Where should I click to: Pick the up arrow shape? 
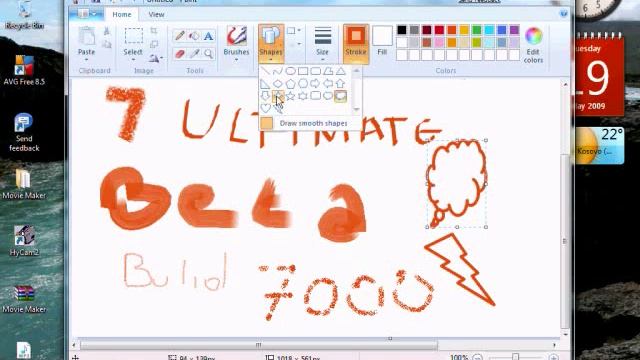click(x=340, y=84)
